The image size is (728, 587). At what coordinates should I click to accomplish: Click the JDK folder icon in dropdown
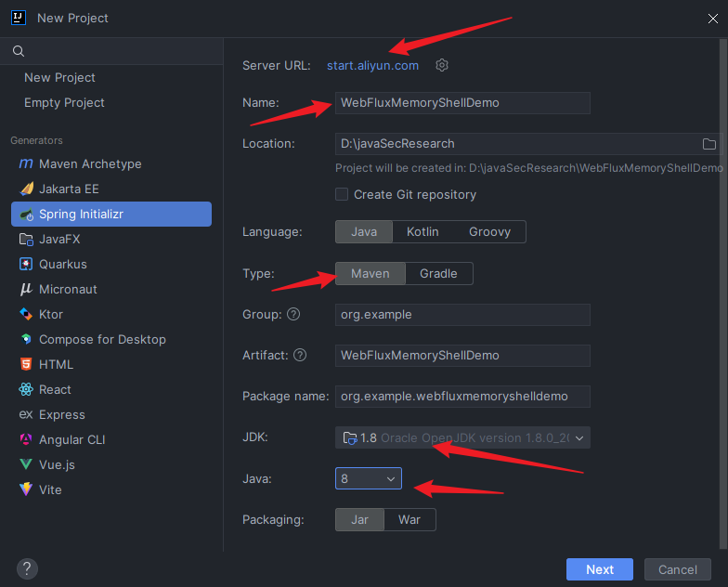(349, 438)
